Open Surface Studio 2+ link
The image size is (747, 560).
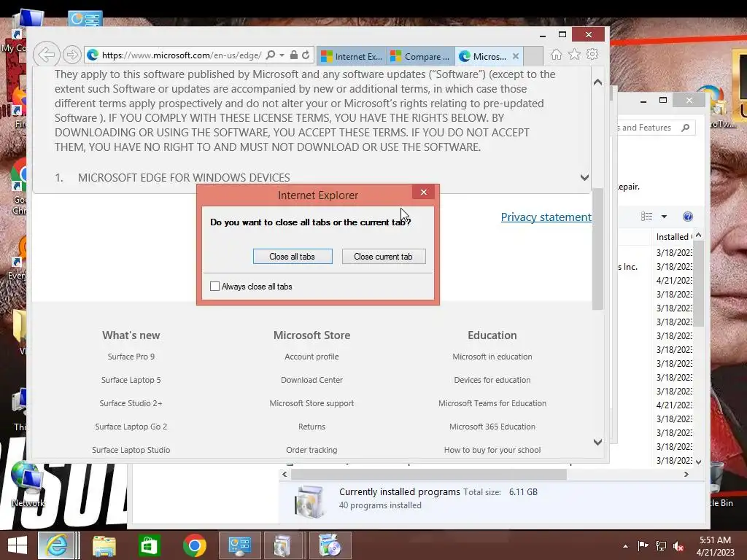click(131, 402)
